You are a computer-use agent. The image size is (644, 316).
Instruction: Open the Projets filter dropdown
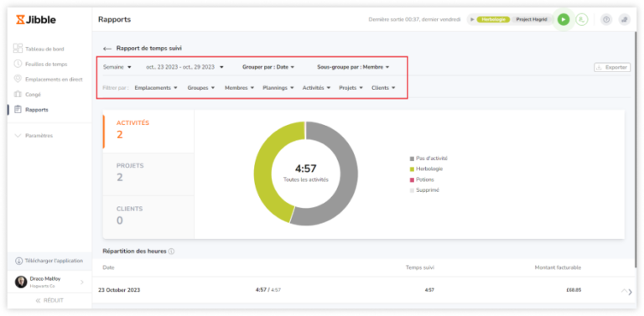[x=351, y=88]
